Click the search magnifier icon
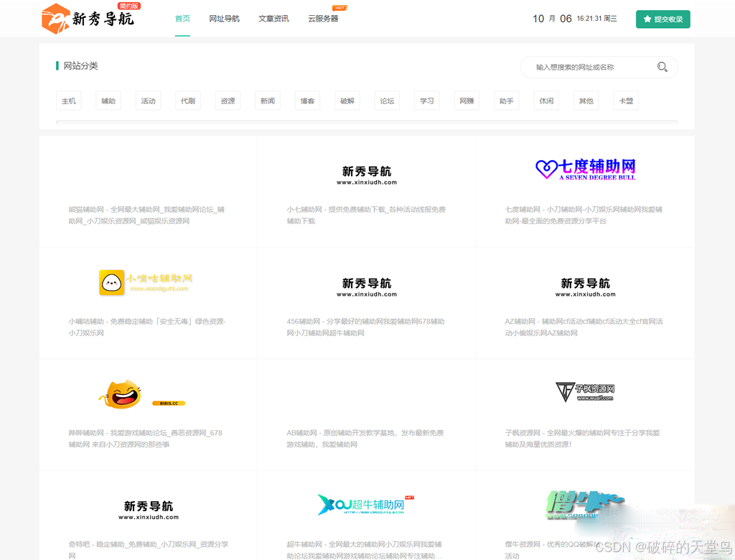The height and width of the screenshot is (560, 735). (x=662, y=67)
